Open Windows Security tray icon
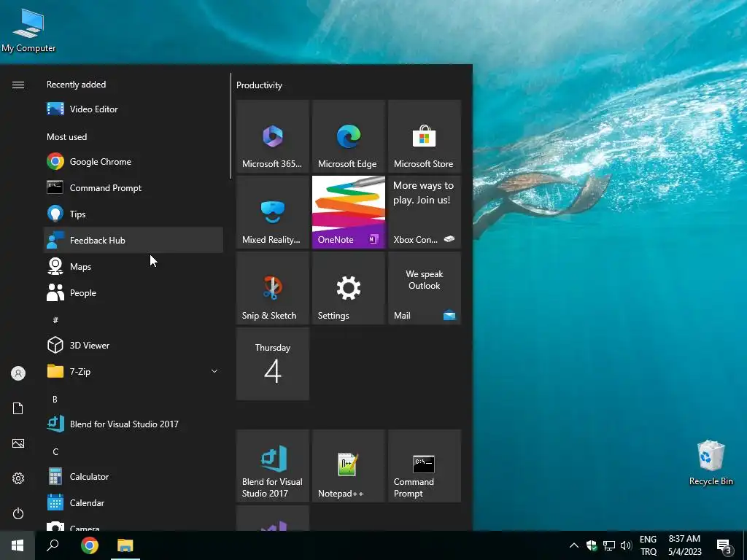The height and width of the screenshot is (560, 747). point(591,545)
